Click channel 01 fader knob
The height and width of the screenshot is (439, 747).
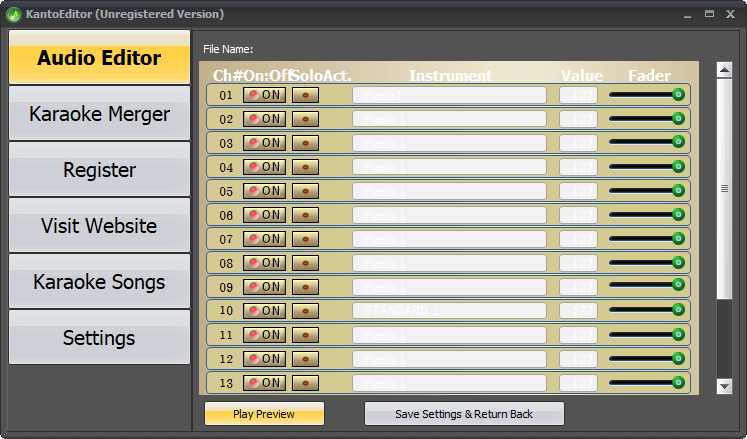[x=678, y=94]
